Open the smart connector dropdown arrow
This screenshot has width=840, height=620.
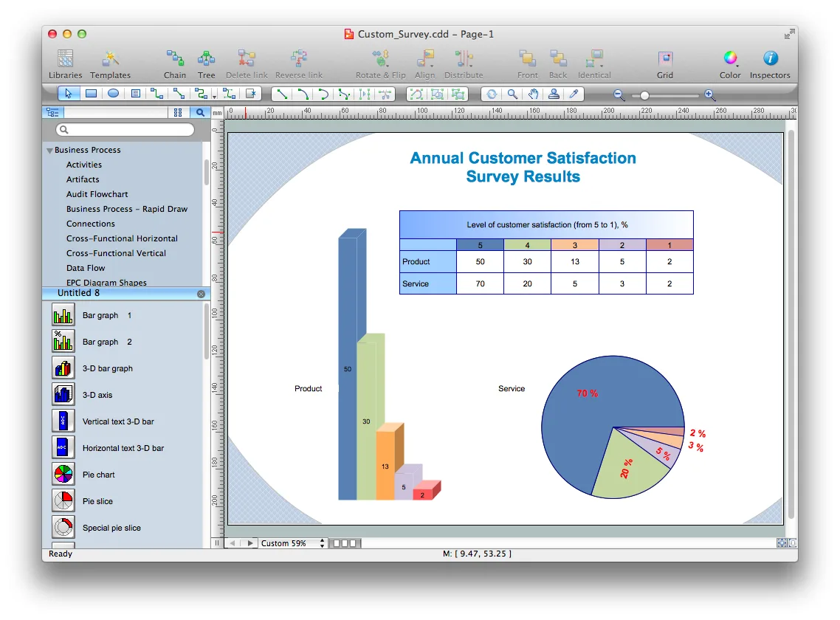(x=214, y=97)
